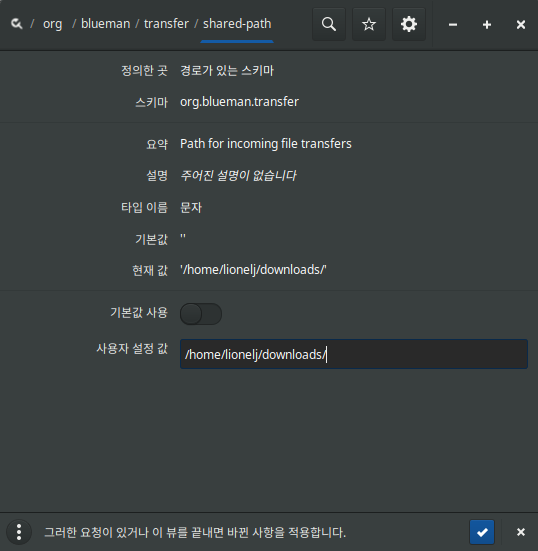538x551 pixels.
Task: Open three-dot menu in bottom bar
Action: tap(19, 532)
